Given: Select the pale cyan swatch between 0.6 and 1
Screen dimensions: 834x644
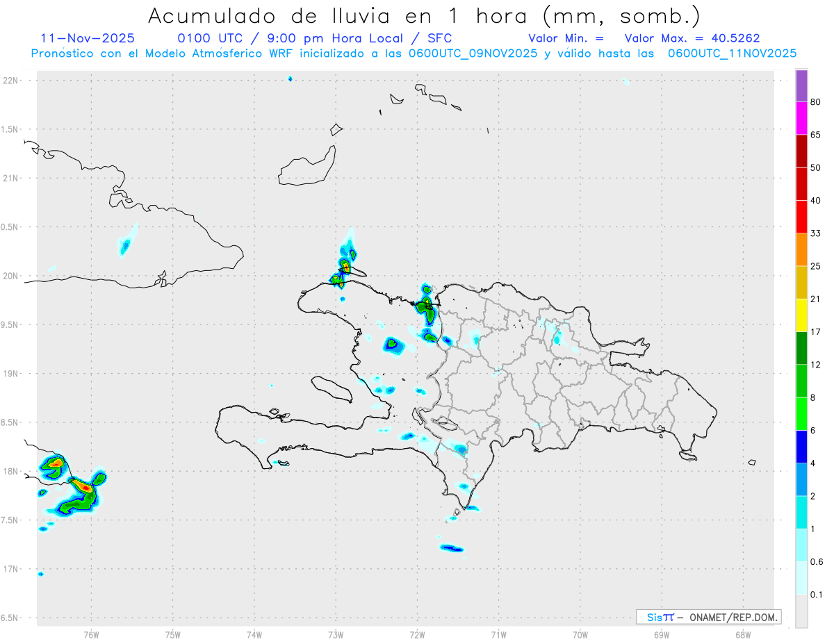Looking at the screenshot, I should [801, 545].
